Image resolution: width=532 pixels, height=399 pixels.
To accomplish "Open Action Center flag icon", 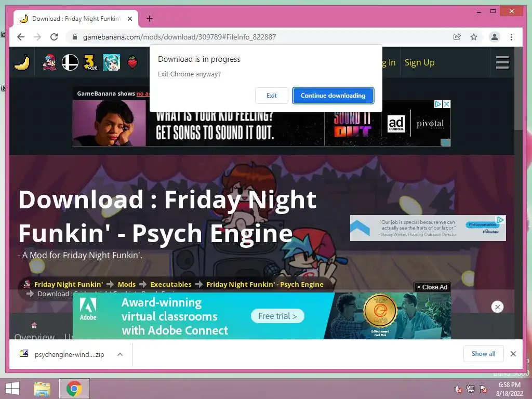I will click(x=483, y=389).
